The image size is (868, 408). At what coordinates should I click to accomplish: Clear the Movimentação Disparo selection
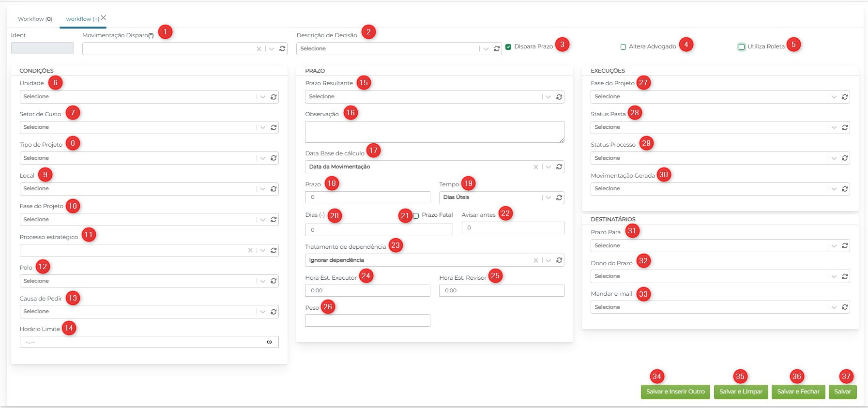pyautogui.click(x=259, y=49)
